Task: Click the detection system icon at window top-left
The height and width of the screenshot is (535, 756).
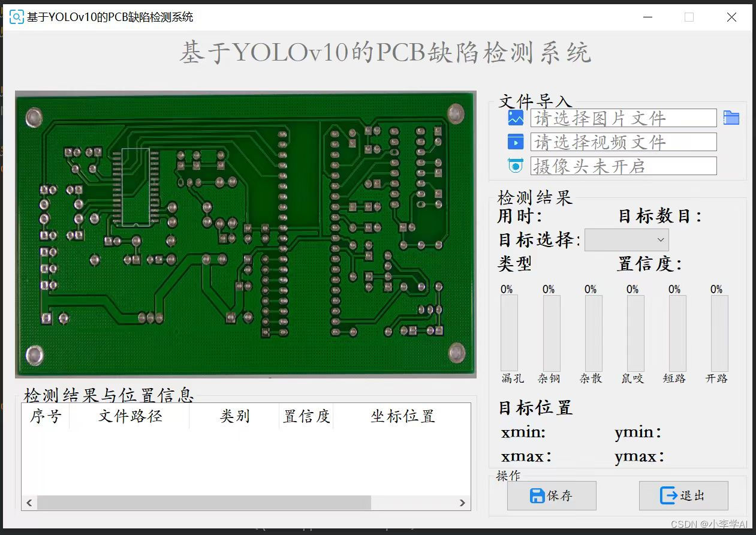Action: pos(16,17)
